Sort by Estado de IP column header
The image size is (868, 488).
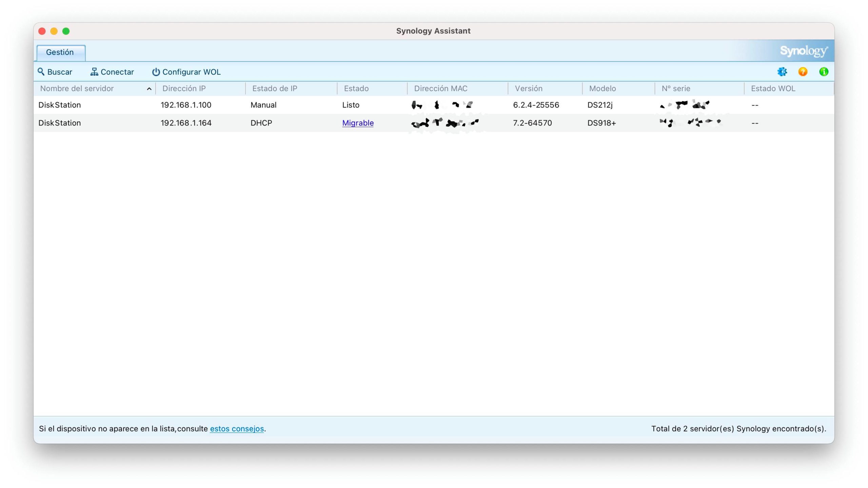pos(274,89)
